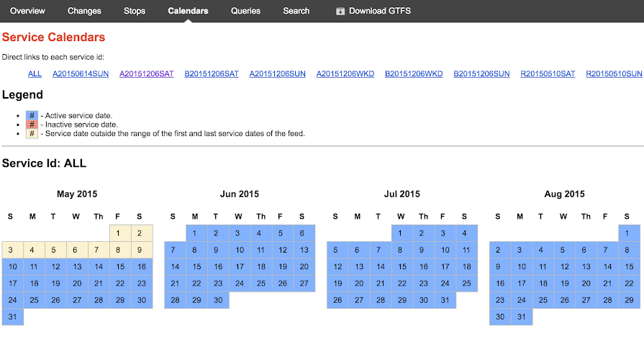
Task: Go to the Stops tab
Action: (135, 11)
